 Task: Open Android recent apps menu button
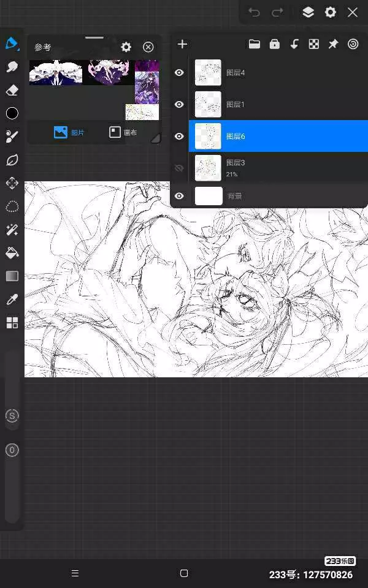click(x=75, y=573)
